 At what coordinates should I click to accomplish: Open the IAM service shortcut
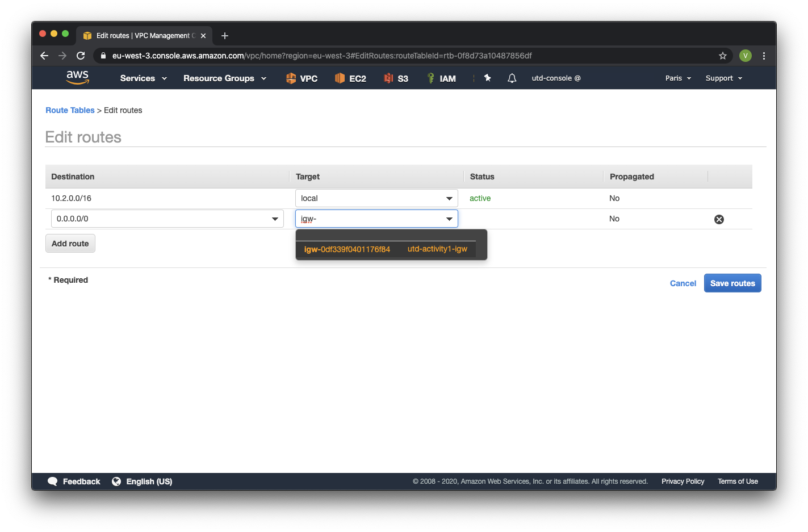[441, 78]
